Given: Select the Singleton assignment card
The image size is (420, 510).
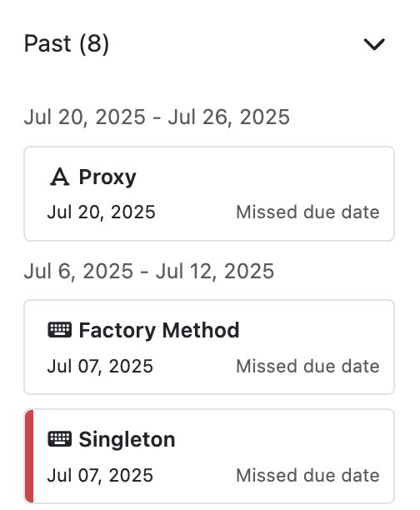Looking at the screenshot, I should pos(209,457).
